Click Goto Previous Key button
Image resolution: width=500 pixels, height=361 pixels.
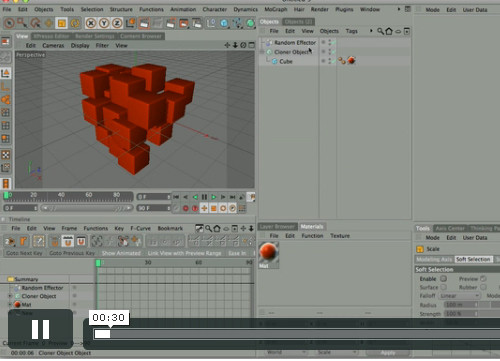pos(72,253)
